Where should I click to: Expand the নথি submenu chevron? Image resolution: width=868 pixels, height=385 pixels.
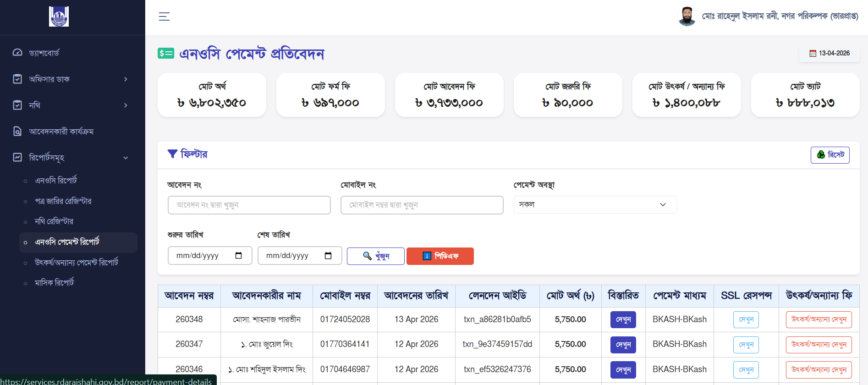(126, 105)
